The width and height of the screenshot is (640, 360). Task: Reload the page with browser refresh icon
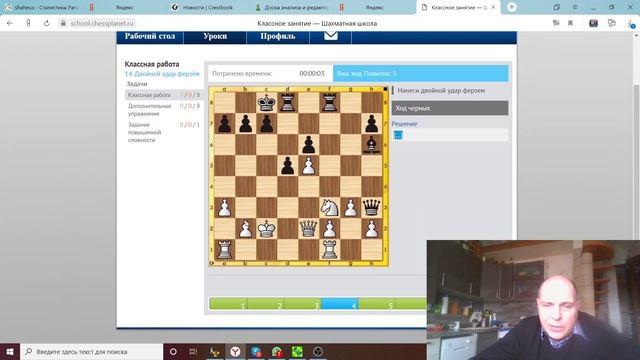(x=47, y=23)
